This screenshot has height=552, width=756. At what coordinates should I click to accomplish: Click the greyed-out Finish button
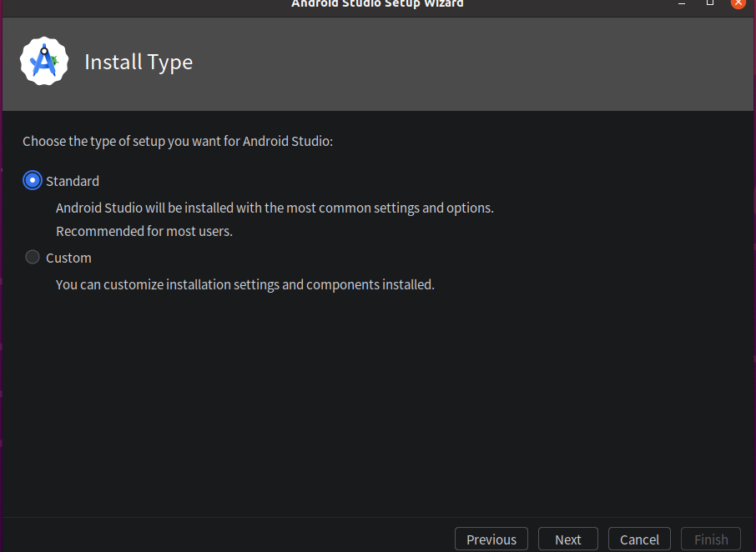(711, 539)
